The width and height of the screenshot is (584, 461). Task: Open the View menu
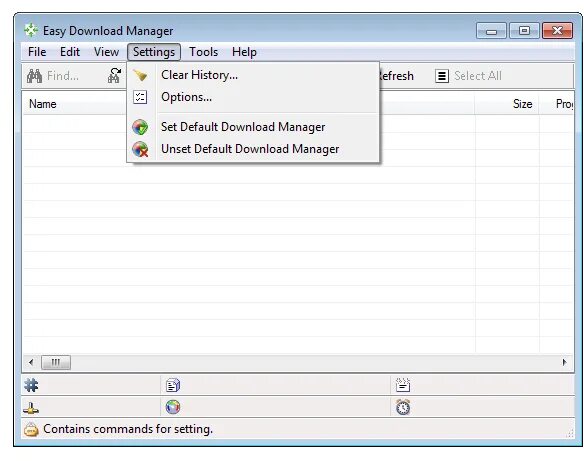[x=106, y=52]
